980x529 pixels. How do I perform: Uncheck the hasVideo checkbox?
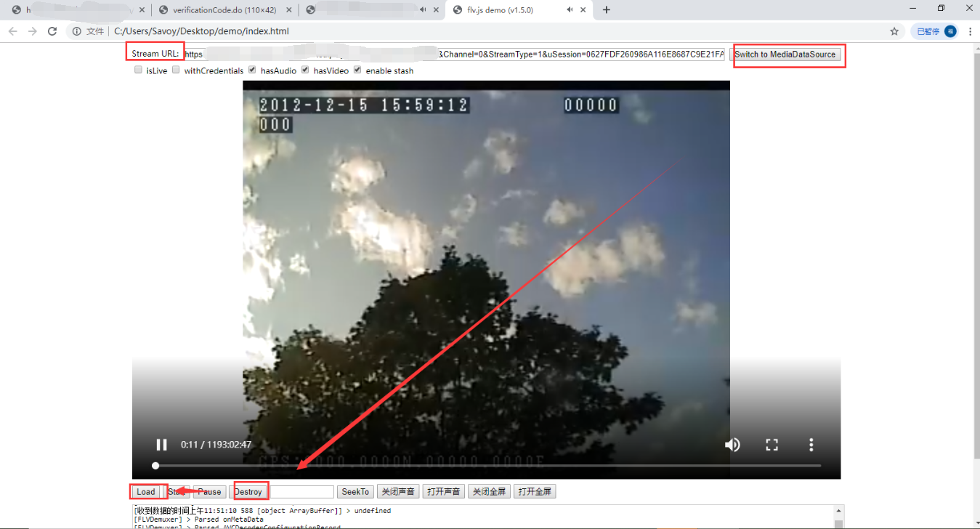pos(306,70)
